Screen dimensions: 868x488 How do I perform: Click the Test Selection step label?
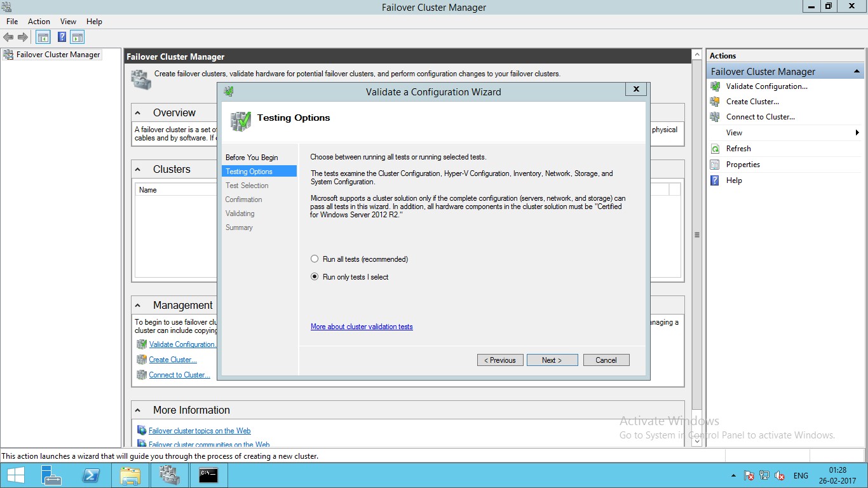(x=247, y=186)
